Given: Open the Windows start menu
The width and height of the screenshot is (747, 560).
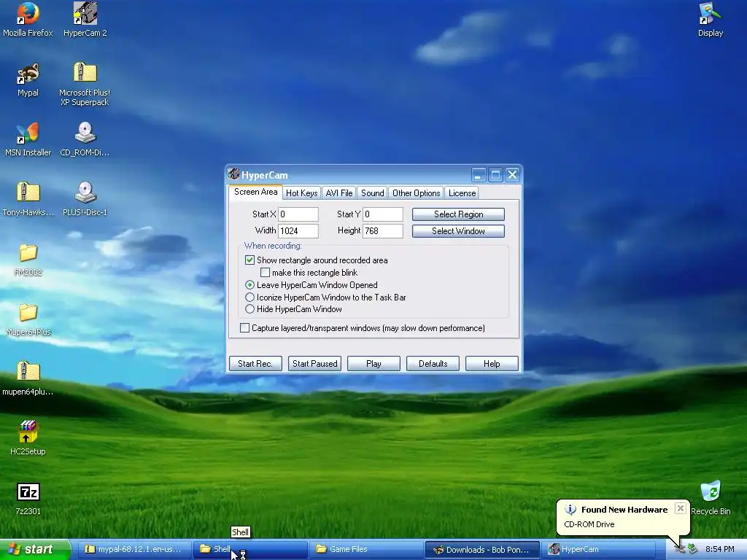Looking at the screenshot, I should [x=35, y=550].
